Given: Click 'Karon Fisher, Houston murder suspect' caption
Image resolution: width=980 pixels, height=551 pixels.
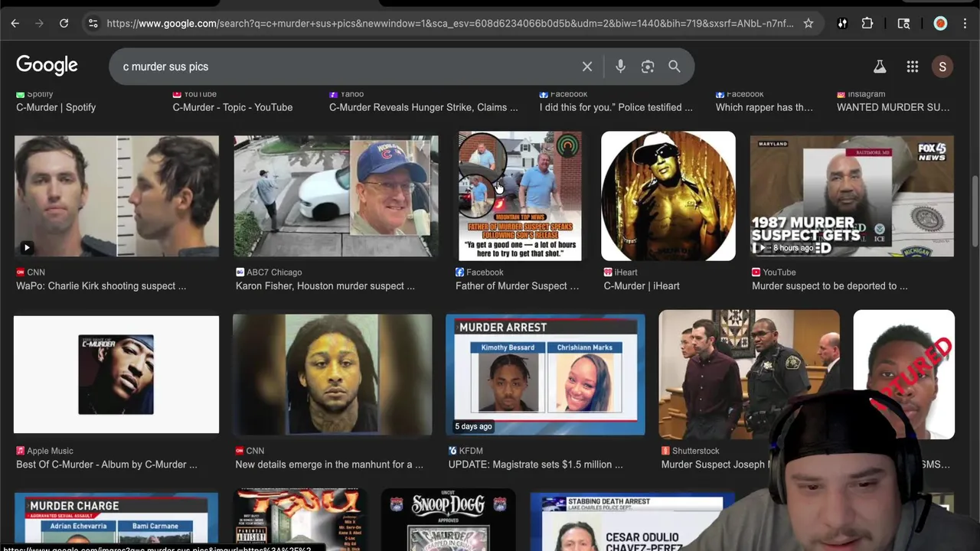Looking at the screenshot, I should [325, 285].
